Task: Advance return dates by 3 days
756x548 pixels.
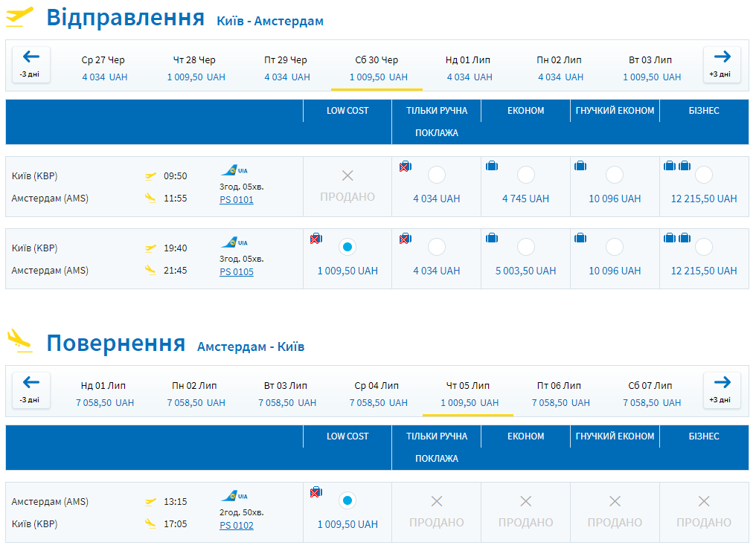Action: pyautogui.click(x=722, y=390)
